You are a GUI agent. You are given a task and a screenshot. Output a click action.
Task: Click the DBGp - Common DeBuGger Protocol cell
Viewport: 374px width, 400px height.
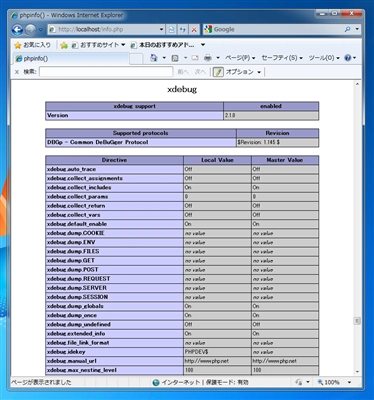point(141,142)
